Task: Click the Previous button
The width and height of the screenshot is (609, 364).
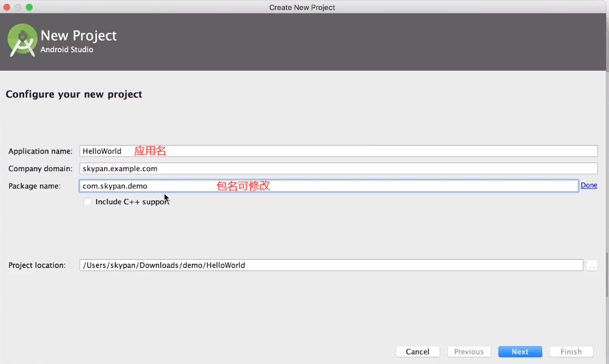Action: pos(469,351)
